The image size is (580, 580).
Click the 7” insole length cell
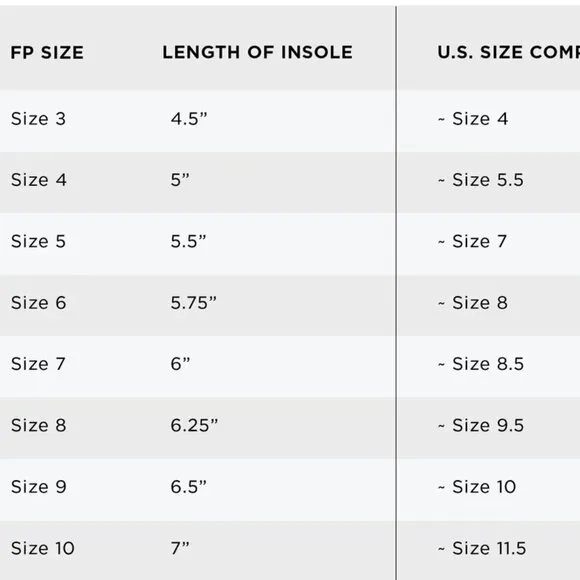180,548
